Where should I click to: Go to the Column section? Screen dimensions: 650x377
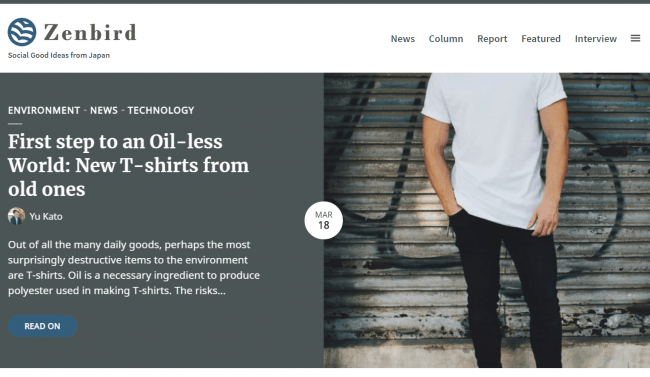click(446, 39)
